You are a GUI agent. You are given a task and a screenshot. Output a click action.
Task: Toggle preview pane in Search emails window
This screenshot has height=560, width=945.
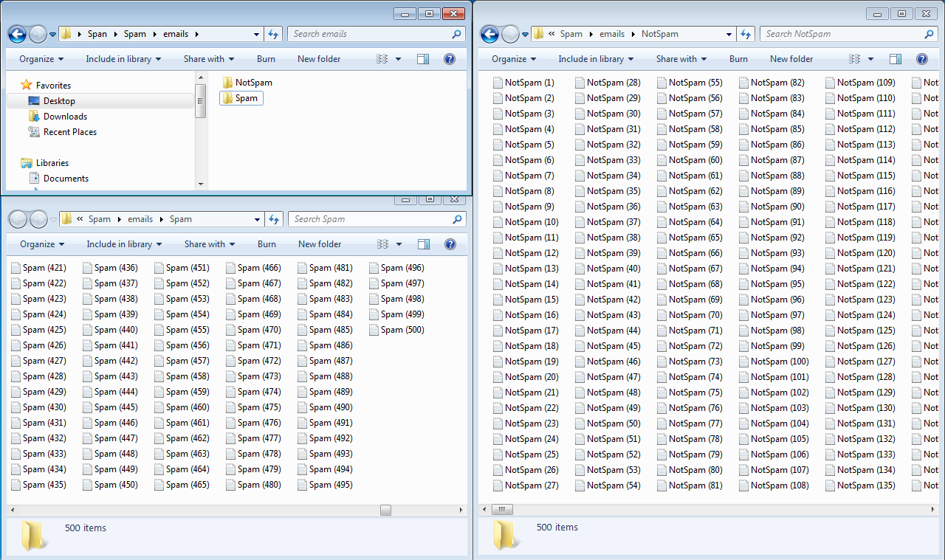coord(422,59)
